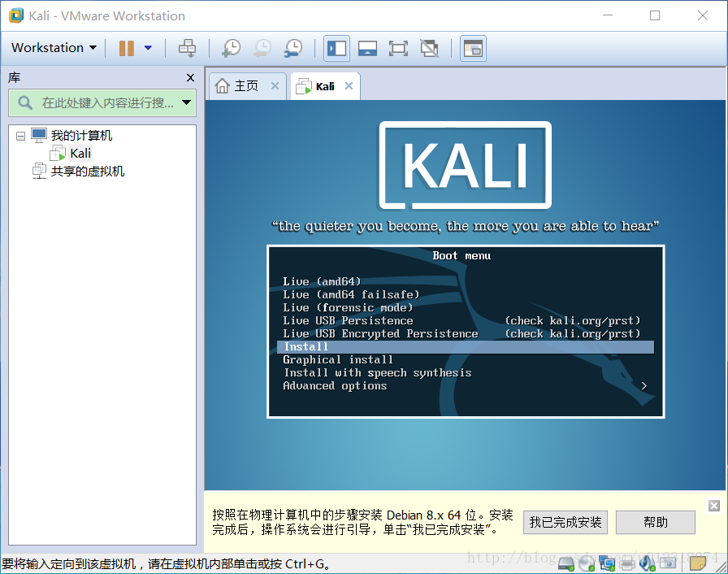728x574 pixels.
Task: Click the printer status icon
Action: tap(627, 563)
